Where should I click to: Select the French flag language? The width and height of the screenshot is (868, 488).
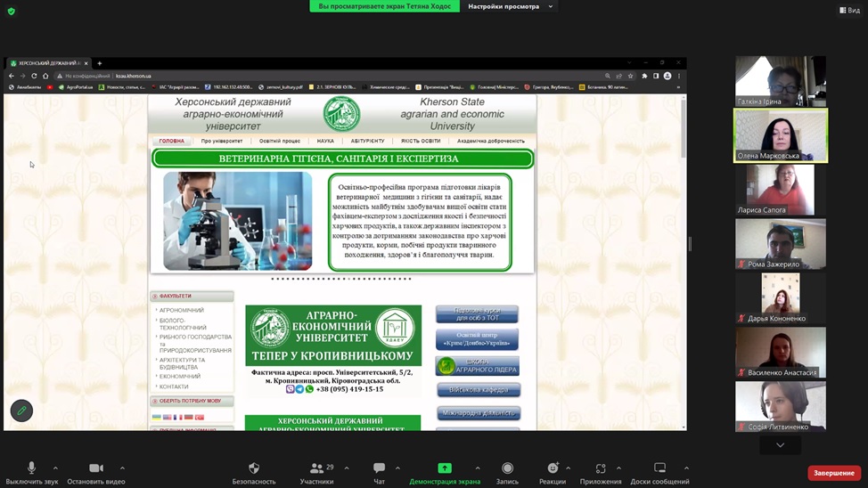pos(177,417)
